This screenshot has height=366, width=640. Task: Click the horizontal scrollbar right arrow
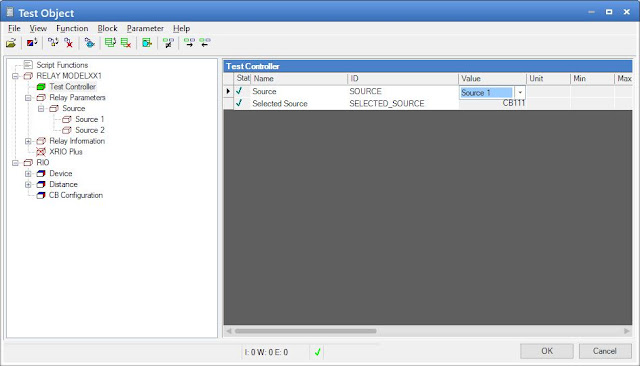[627, 331]
